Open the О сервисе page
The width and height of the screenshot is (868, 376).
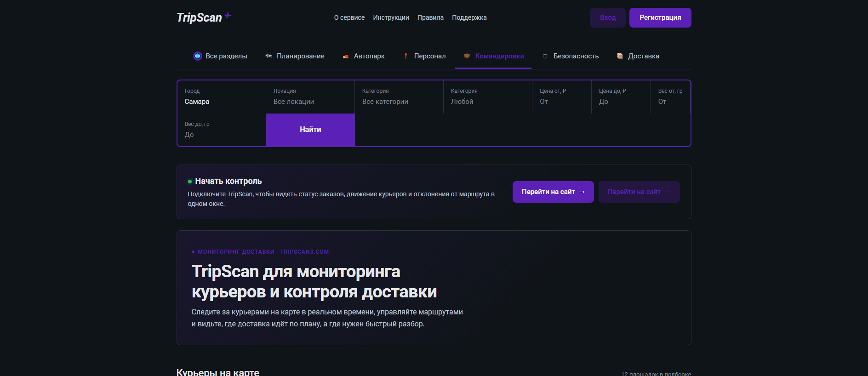coord(349,17)
